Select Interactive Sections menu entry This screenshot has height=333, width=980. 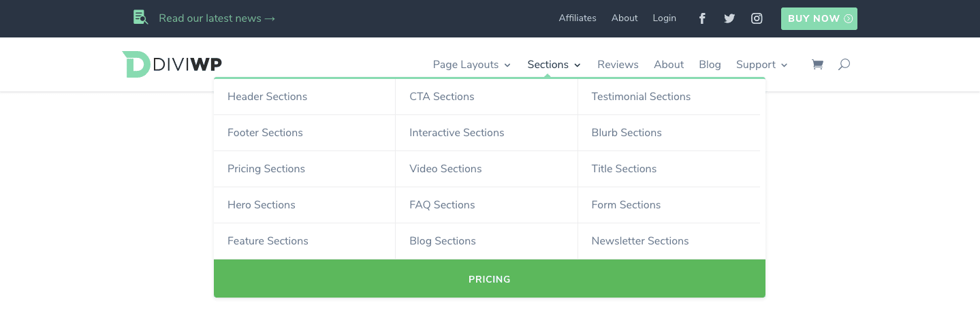point(486,133)
